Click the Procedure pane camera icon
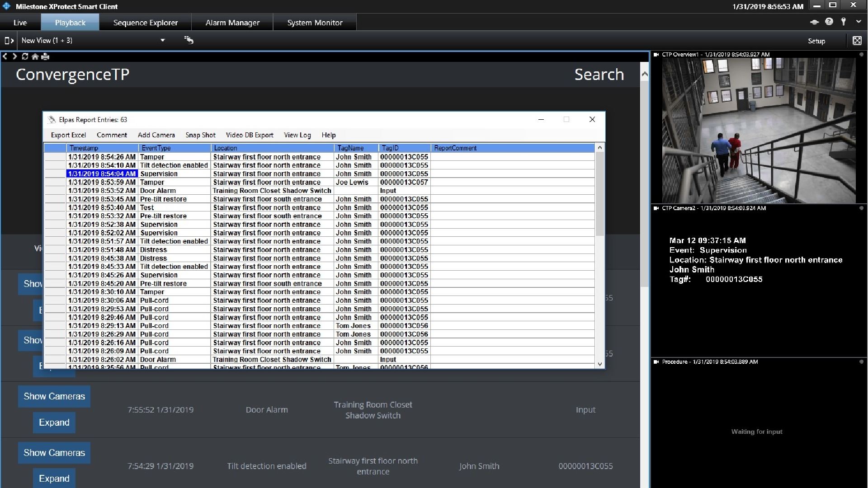 tap(656, 362)
